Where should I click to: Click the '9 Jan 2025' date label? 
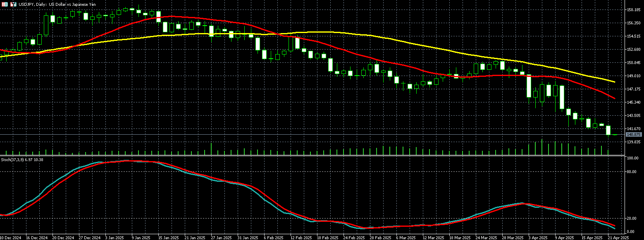click(141, 238)
